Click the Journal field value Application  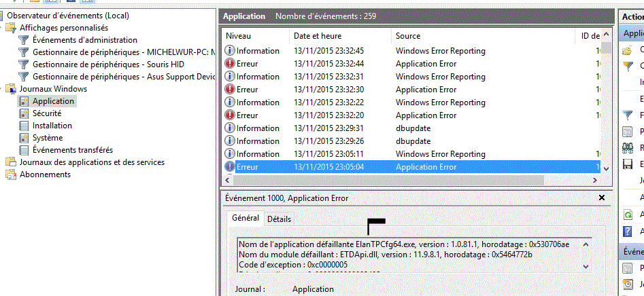313,289
